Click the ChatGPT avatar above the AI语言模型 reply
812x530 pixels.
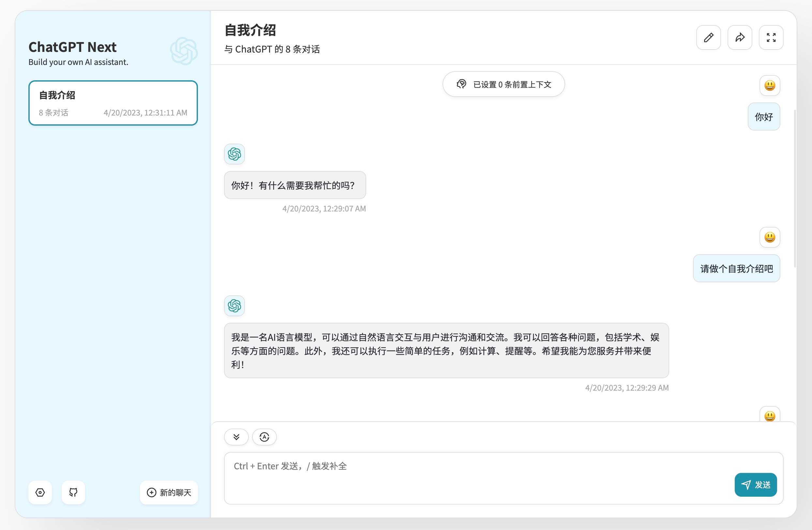pyautogui.click(x=234, y=306)
